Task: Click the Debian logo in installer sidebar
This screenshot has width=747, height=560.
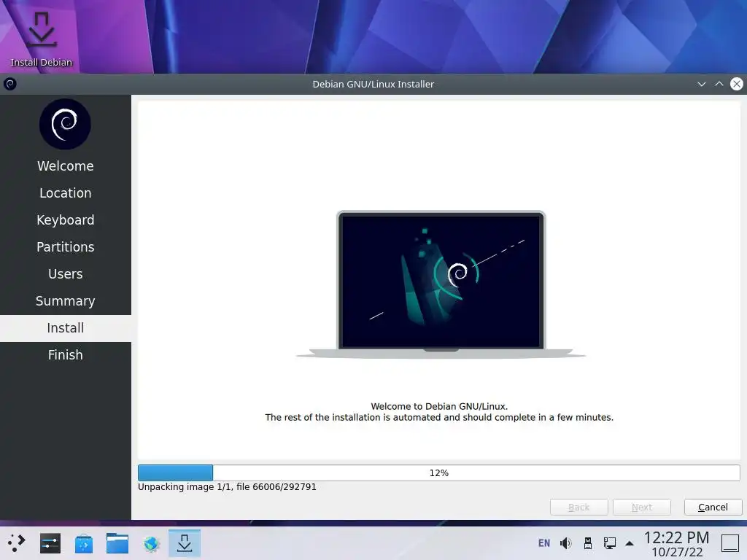Action: tap(65, 124)
